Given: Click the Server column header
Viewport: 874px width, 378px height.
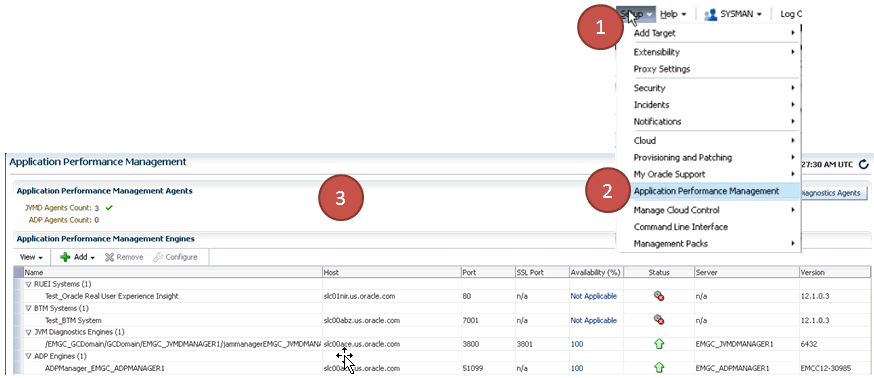Looking at the screenshot, I should 746,273.
